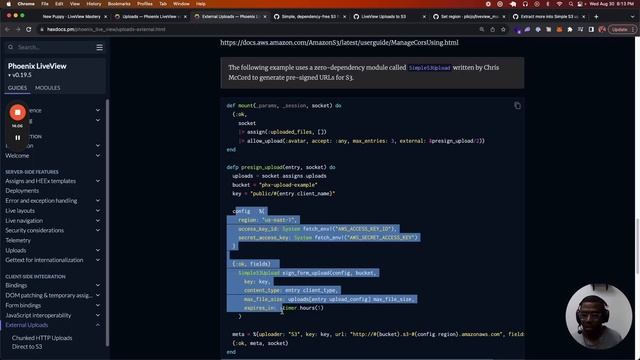Reload the page in Chrome

29,29
